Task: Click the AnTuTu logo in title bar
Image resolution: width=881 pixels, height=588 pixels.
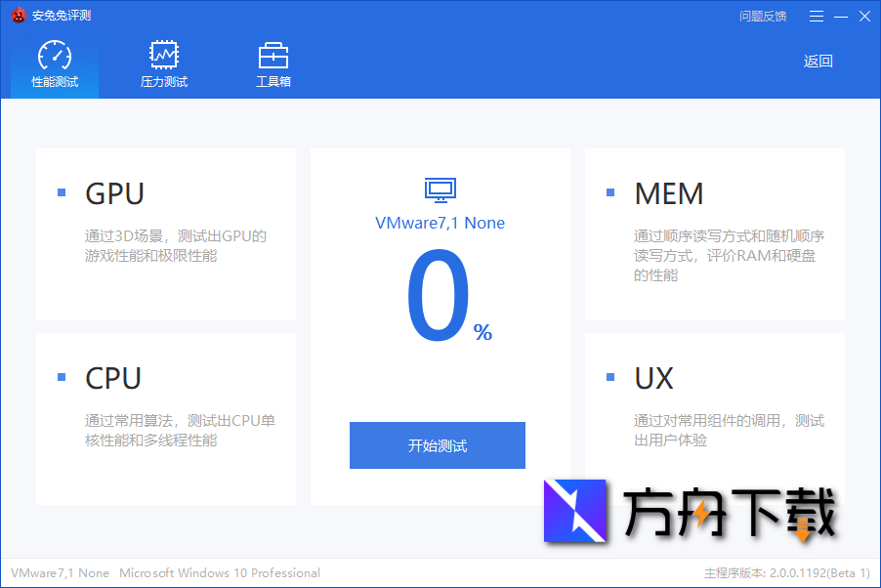Action: (17, 16)
